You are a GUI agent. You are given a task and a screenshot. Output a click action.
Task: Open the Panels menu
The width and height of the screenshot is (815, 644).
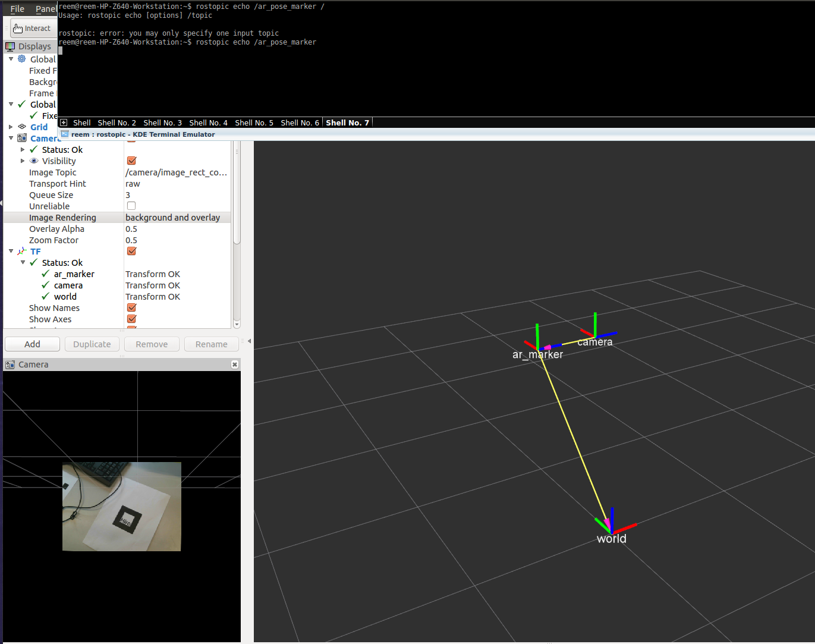46,9
